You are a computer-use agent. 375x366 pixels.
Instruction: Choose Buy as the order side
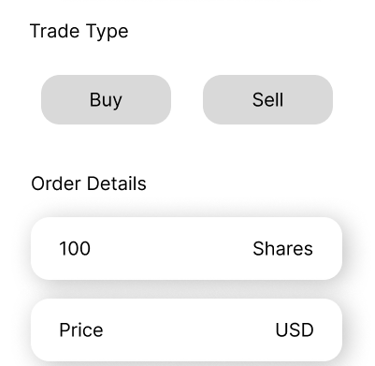pyautogui.click(x=106, y=100)
